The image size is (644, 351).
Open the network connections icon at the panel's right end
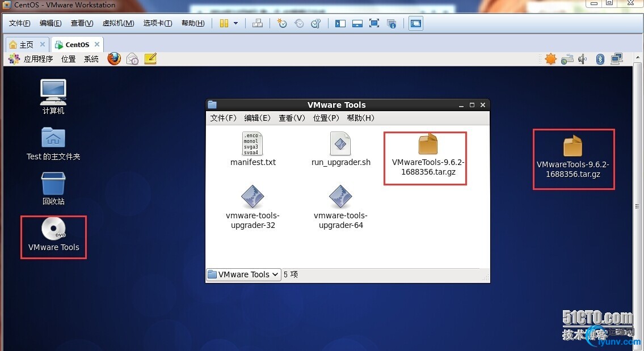tap(617, 59)
